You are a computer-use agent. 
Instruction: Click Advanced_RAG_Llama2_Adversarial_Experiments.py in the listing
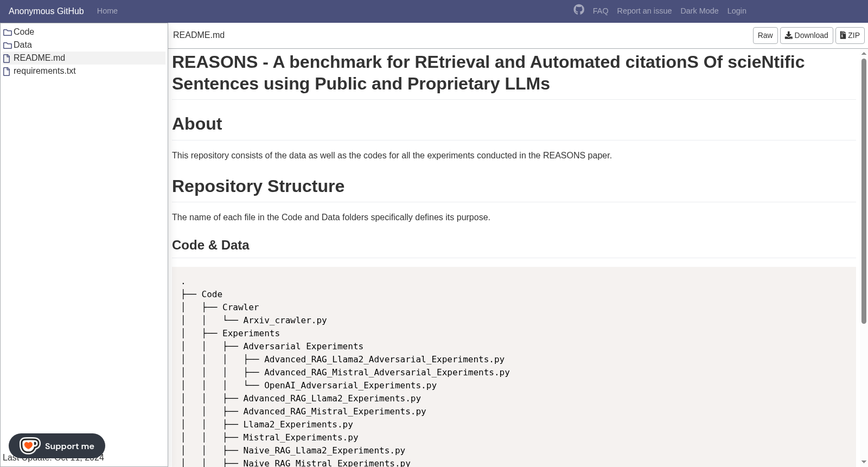coord(384,359)
